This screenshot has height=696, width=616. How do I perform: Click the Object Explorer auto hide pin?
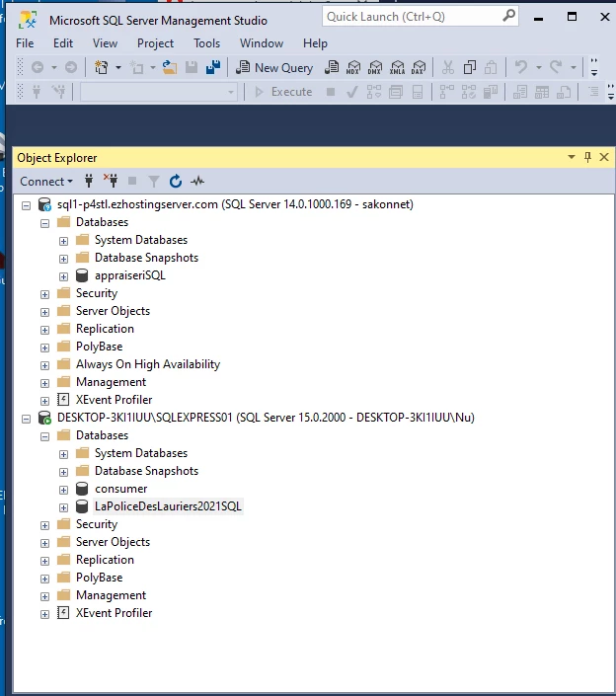pos(587,157)
